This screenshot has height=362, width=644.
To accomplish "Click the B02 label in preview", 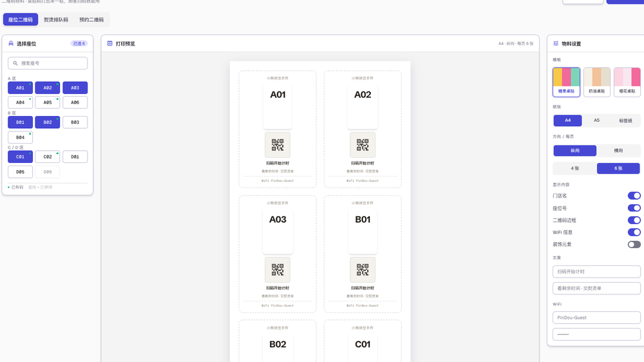I will [278, 345].
